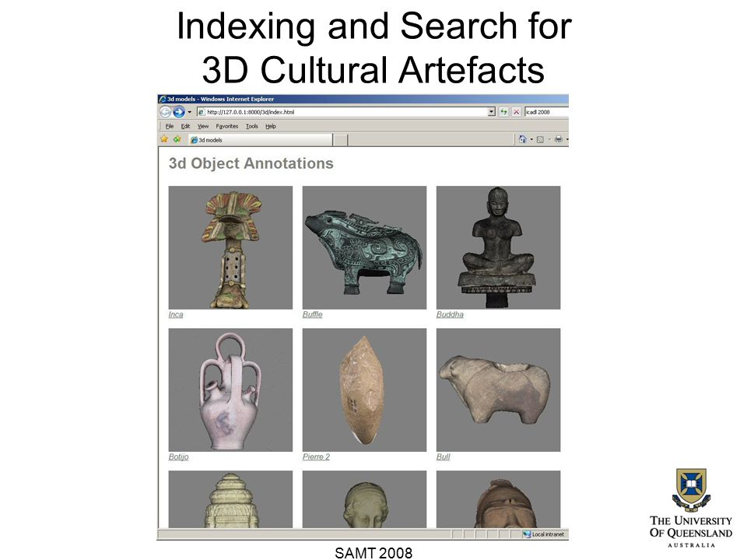
Task: Click the browser Forward arrow button
Action: tap(179, 112)
